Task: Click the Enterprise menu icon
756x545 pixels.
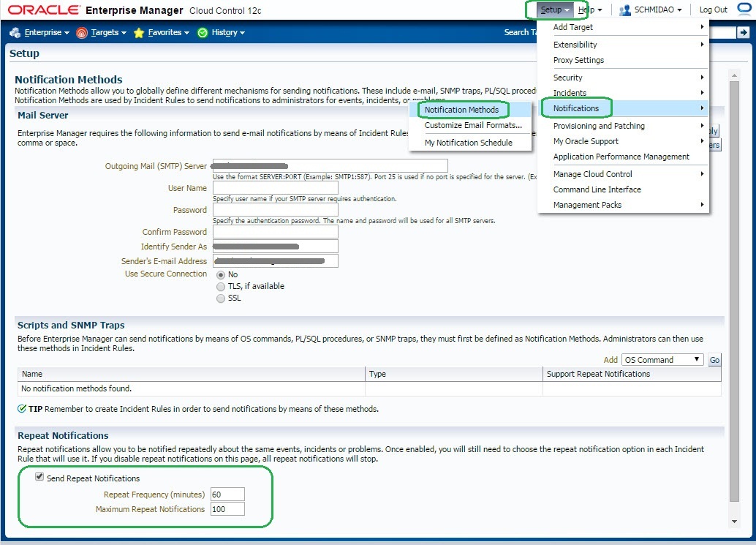Action: point(15,33)
